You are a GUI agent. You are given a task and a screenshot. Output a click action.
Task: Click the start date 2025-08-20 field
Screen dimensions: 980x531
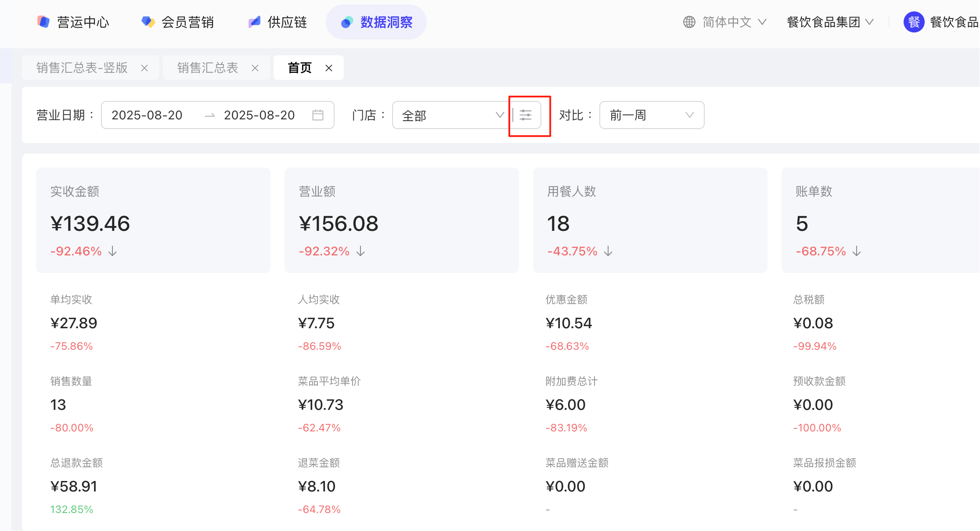tap(147, 115)
